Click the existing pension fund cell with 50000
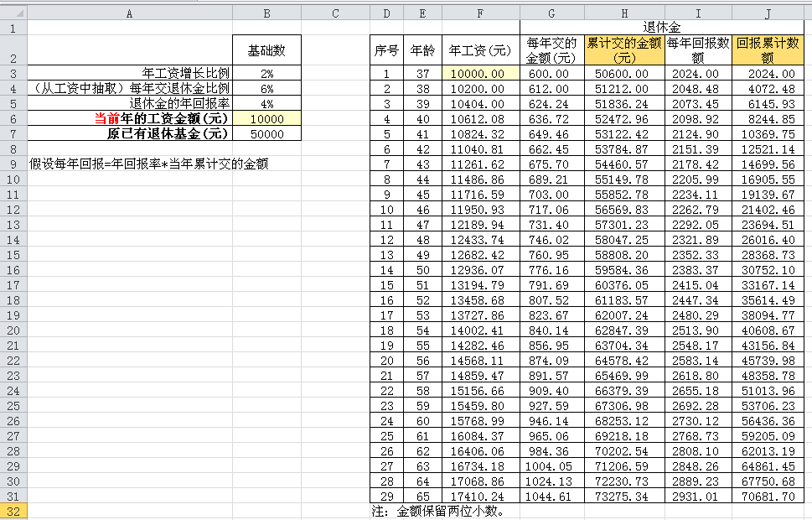812x520 pixels. click(266, 134)
